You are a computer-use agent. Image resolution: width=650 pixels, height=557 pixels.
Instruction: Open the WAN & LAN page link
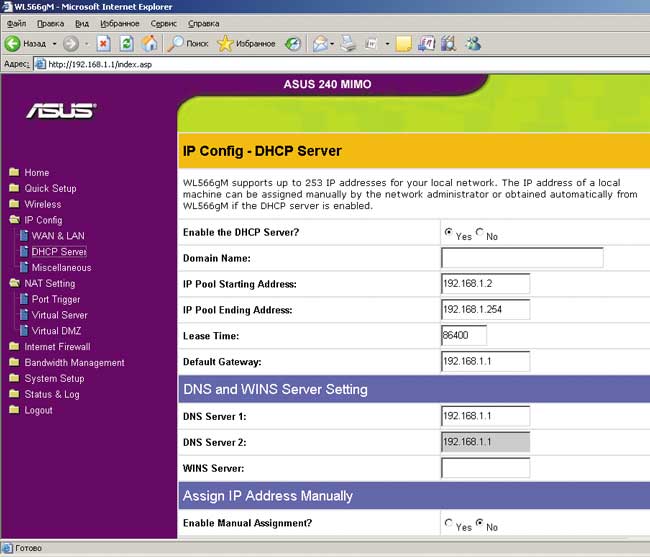pyautogui.click(x=57, y=236)
